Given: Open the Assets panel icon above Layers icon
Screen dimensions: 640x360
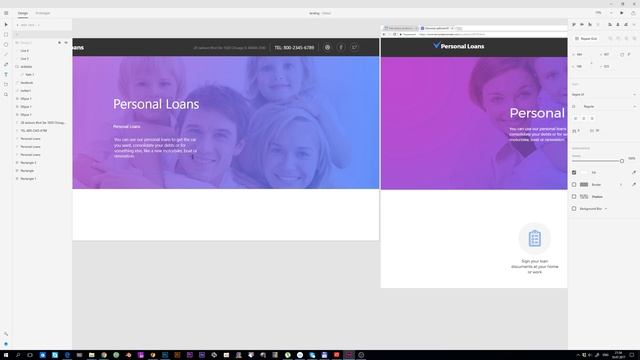Looking at the screenshot, I should pyautogui.click(x=6, y=334).
